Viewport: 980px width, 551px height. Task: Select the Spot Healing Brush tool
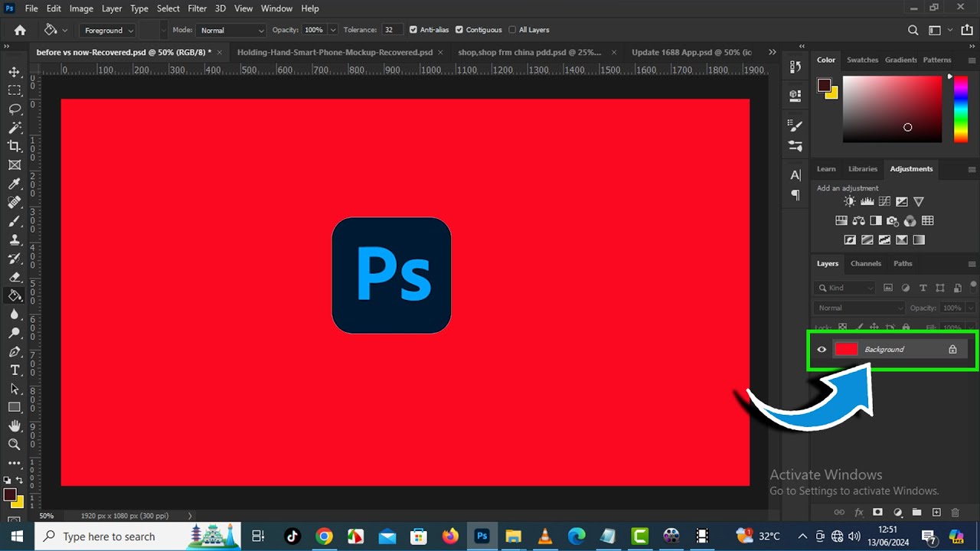point(14,202)
